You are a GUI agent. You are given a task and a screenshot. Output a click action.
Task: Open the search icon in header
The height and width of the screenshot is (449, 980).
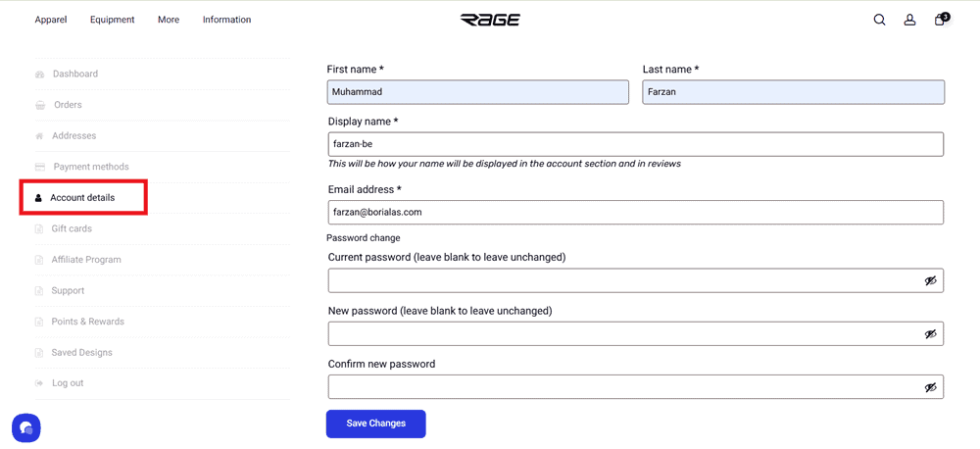[x=879, y=20]
